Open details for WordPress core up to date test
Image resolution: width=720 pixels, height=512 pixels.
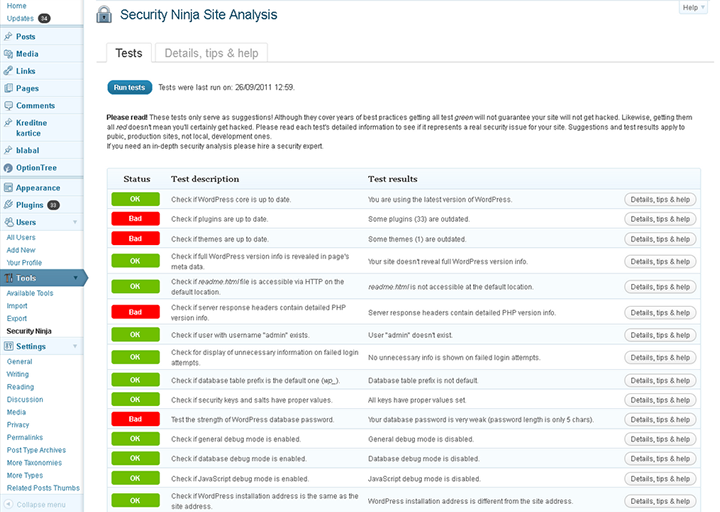(x=660, y=199)
